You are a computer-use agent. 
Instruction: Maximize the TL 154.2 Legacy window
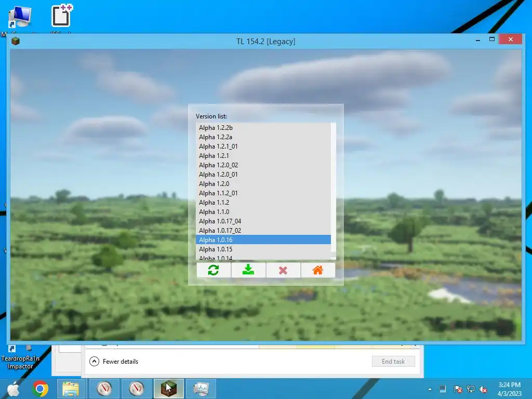pyautogui.click(x=492, y=39)
